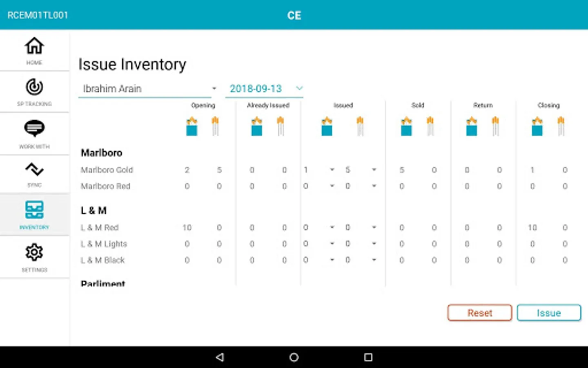Viewport: 588px width, 368px height.
Task: Click the Marlboro Red product name
Action: tap(105, 186)
